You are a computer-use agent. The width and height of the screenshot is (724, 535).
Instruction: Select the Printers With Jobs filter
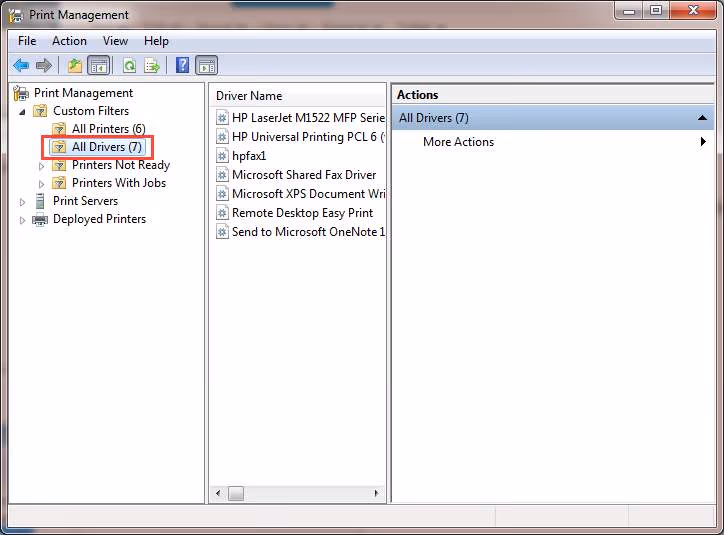click(118, 183)
